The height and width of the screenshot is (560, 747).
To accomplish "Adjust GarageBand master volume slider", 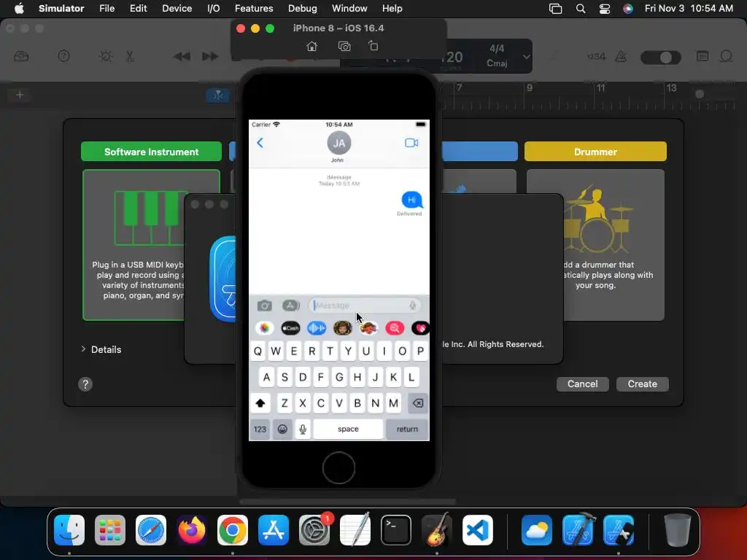I will point(660,58).
